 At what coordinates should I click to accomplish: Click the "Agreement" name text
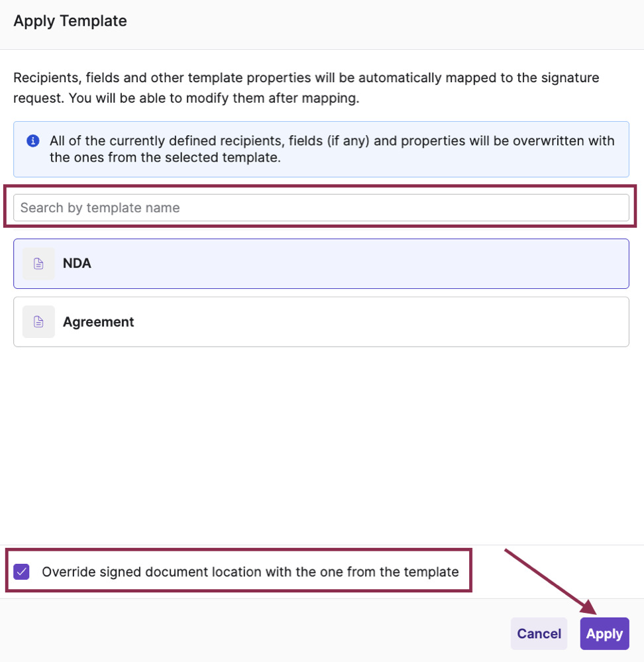point(98,322)
